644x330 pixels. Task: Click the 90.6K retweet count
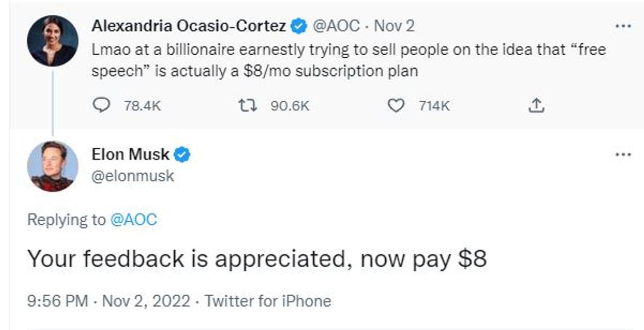pos(289,106)
